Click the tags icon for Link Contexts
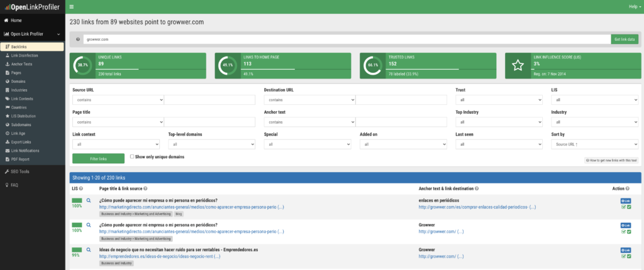Screen dimensions: 644x270 pyautogui.click(x=8, y=99)
